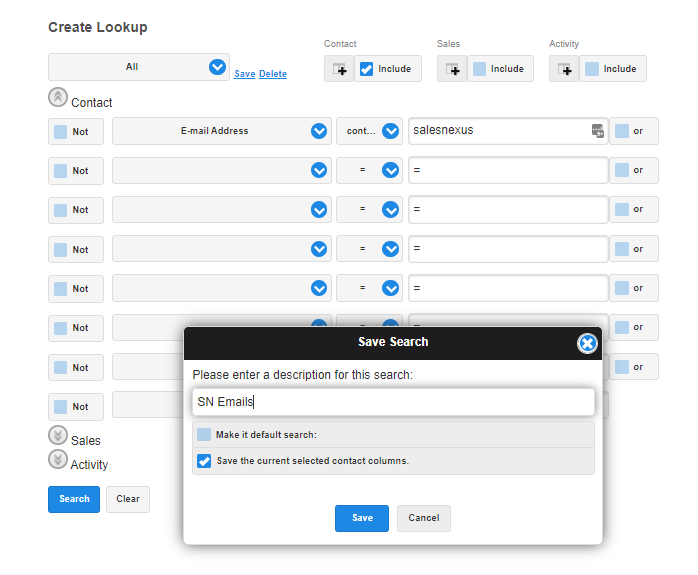Click the Save link beside All dropdown
The image size is (698, 575).
click(244, 74)
